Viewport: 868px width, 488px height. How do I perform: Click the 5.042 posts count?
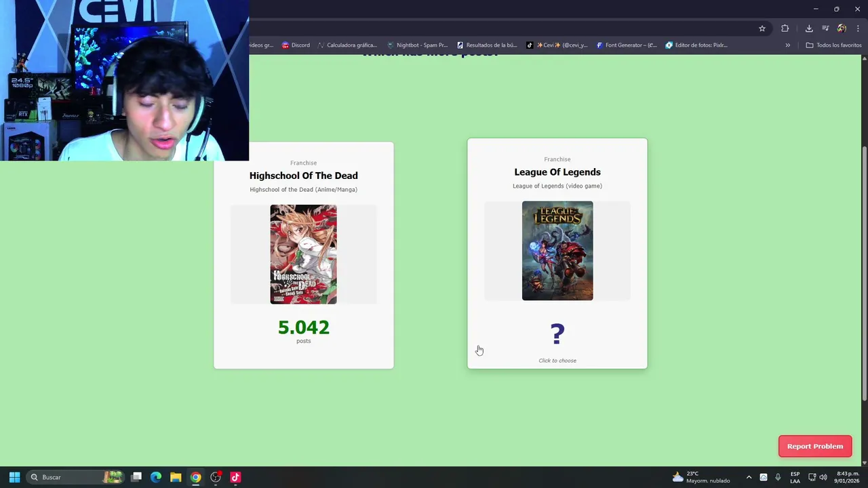[303, 327]
